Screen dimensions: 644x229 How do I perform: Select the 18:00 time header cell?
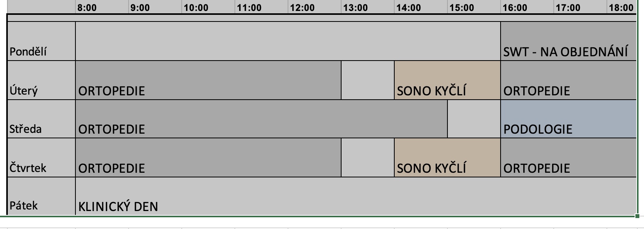pyautogui.click(x=621, y=7)
